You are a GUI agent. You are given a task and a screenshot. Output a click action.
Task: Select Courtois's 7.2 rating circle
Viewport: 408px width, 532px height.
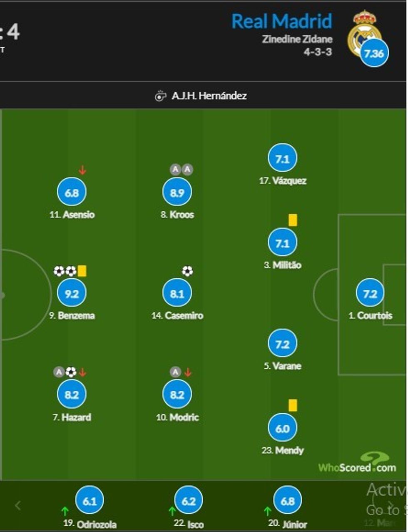[x=370, y=293]
